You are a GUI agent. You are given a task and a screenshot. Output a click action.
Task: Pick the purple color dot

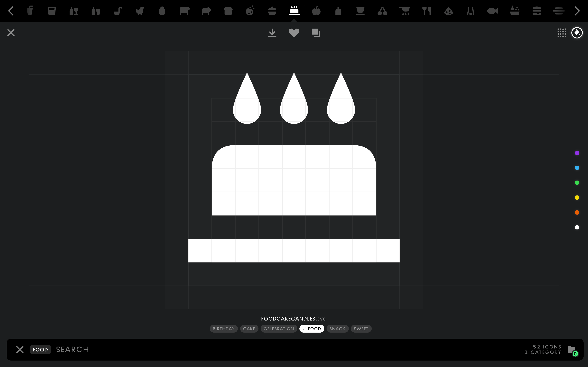[x=577, y=153]
